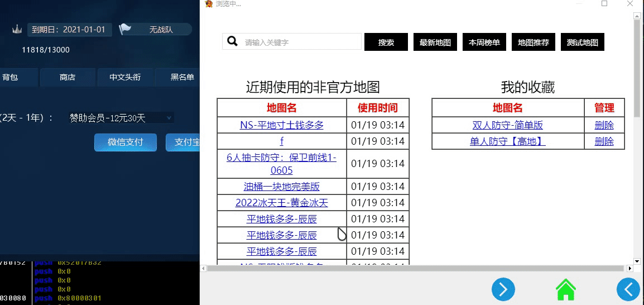Click the 微信支付 payment button
Image resolution: width=644 pixels, height=305 pixels.
(126, 142)
